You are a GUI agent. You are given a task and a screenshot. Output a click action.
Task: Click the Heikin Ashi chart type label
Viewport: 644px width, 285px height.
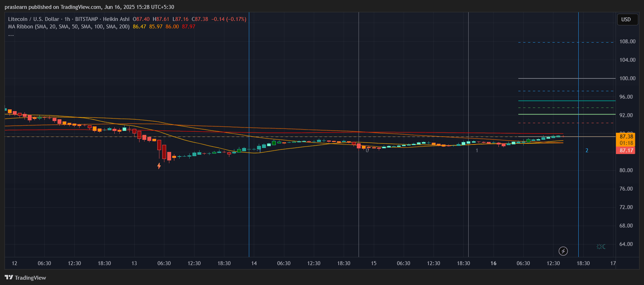point(116,19)
